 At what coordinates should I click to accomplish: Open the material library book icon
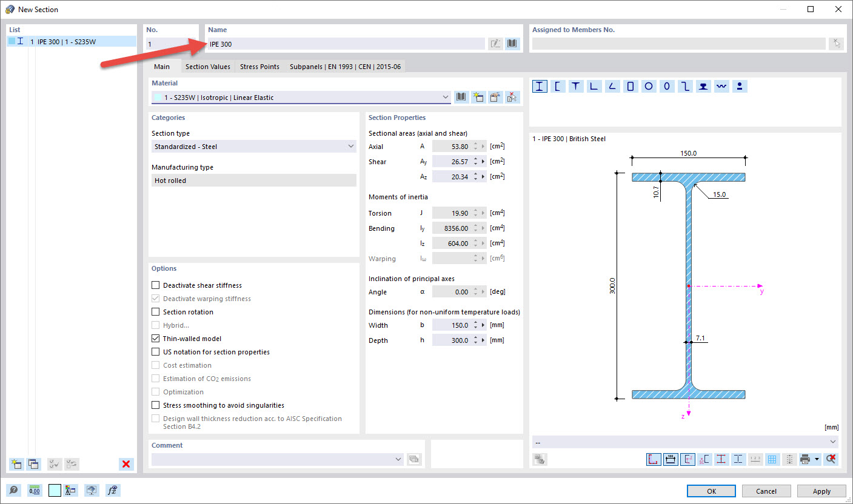click(x=461, y=97)
